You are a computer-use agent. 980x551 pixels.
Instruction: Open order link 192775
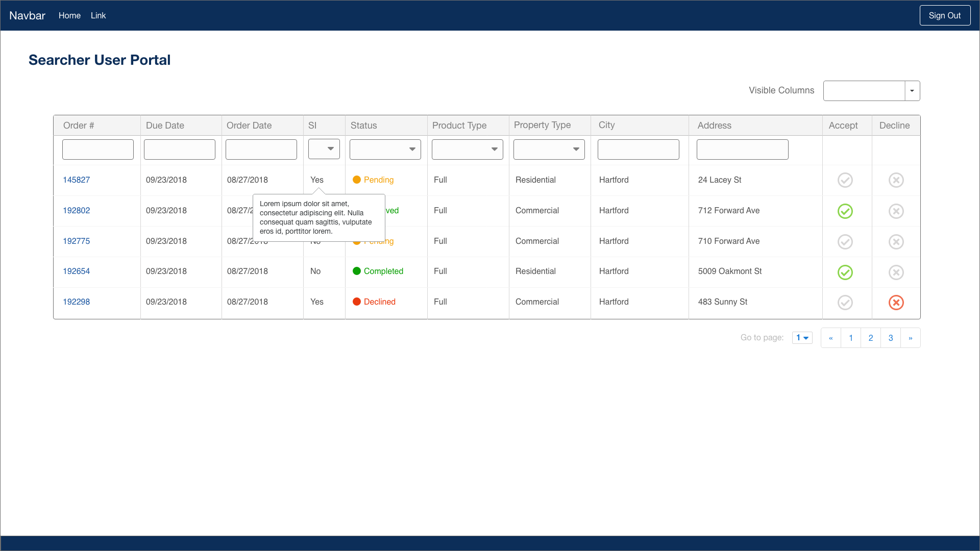point(76,241)
